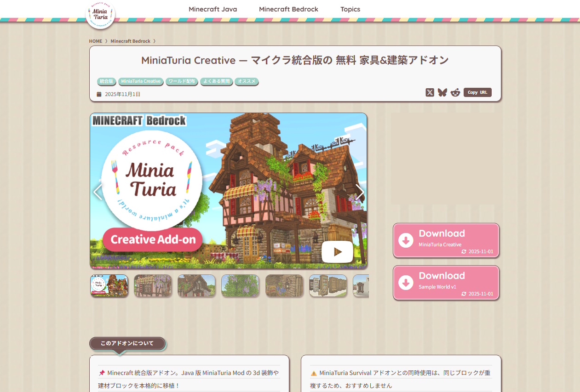The height and width of the screenshot is (392, 580).
Task: Click the Creative Add-on badge in the main slide
Action: point(153,239)
